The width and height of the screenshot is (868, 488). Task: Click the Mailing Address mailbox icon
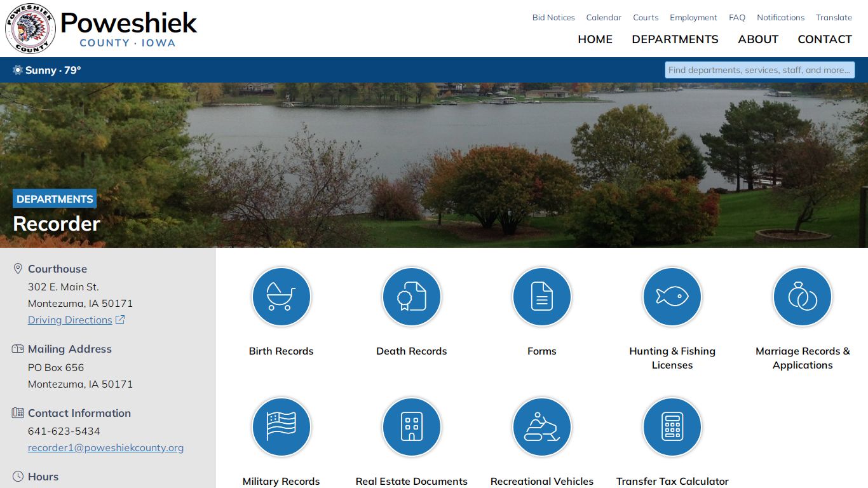point(18,349)
